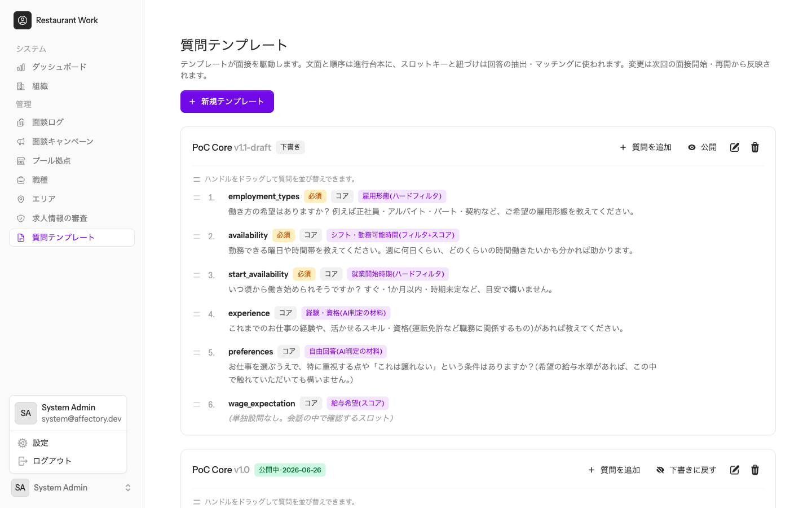Open 求人情報の審査 page

[x=72, y=218]
